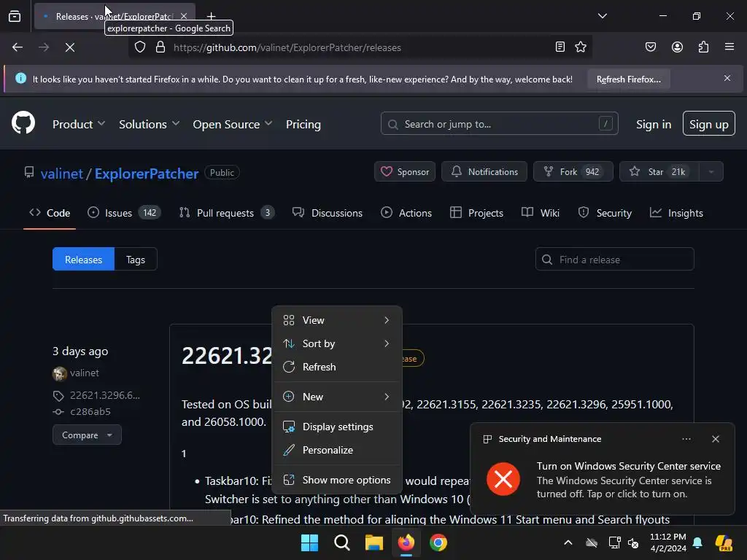Open File Explorer from the taskbar
This screenshot has width=747, height=560.
pyautogui.click(x=374, y=542)
